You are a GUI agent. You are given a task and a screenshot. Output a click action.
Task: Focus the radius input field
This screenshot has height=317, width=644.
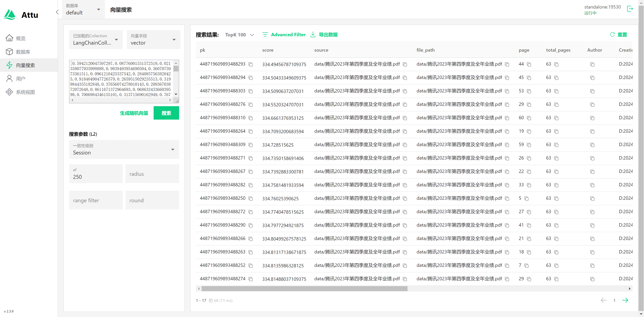[x=152, y=174]
